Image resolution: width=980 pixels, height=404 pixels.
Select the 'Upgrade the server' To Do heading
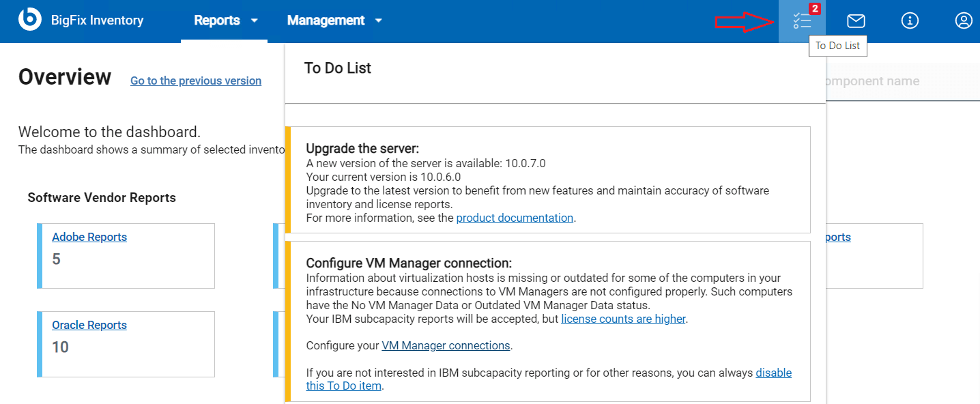coord(362,148)
